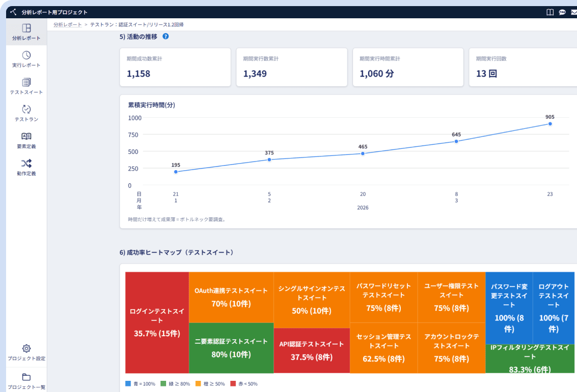Image resolution: width=577 pixels, height=392 pixels.
Task: Click the 期間成功数累計 card
Action: pos(175,68)
